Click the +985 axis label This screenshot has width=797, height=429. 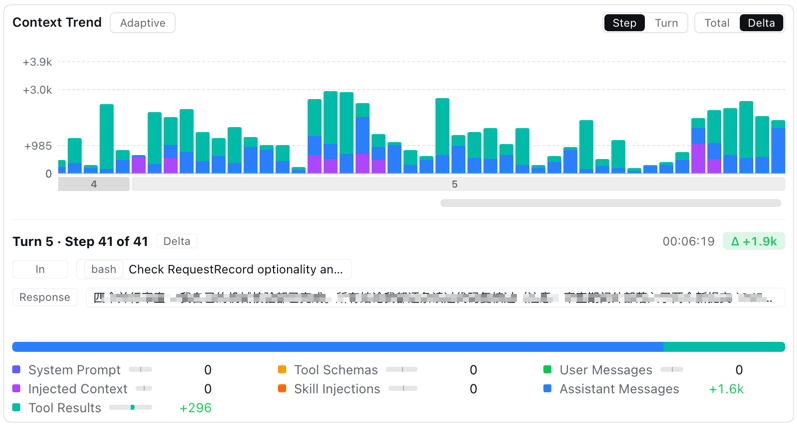click(x=38, y=146)
